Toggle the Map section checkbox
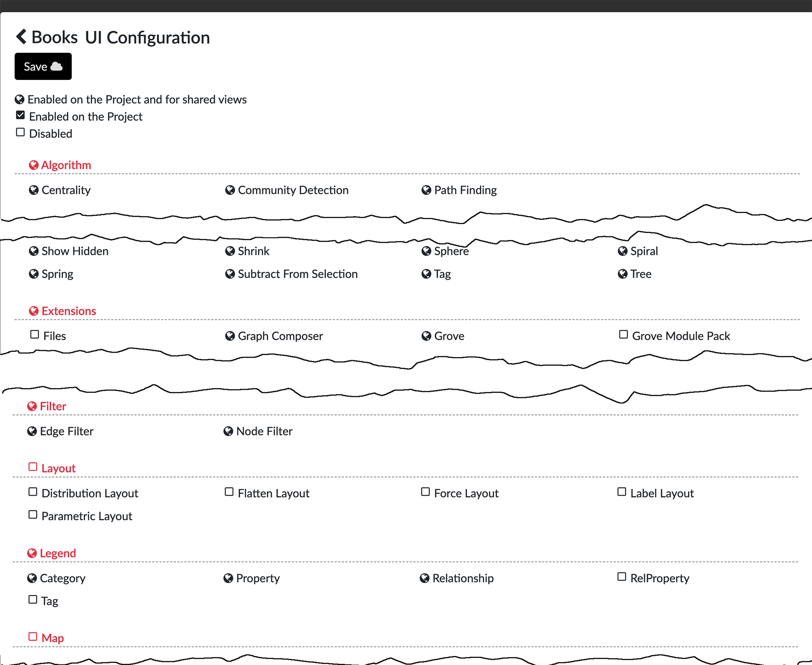The image size is (812, 665). point(33,637)
